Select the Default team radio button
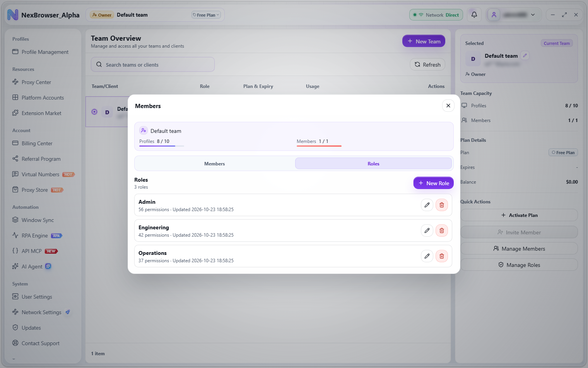 pos(94,112)
